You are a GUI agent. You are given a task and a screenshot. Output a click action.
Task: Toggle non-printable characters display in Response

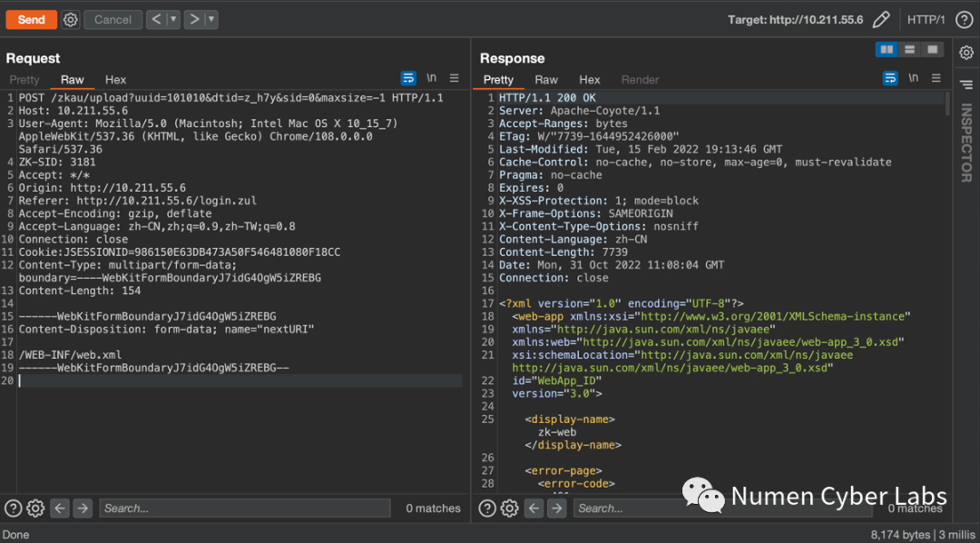pyautogui.click(x=913, y=79)
